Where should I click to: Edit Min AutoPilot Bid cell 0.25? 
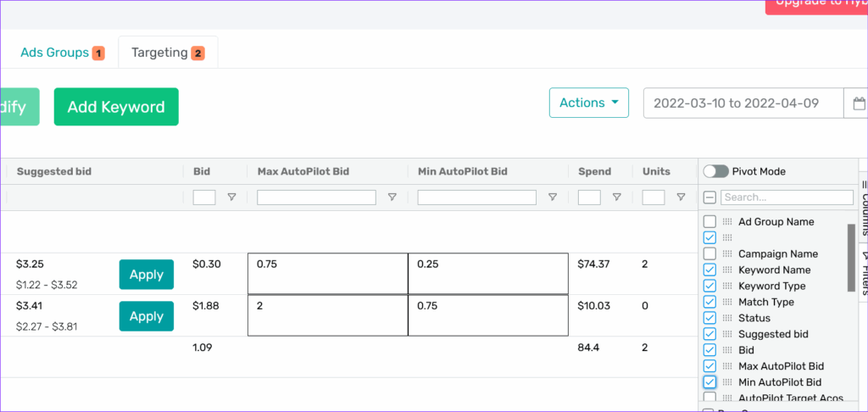pos(488,274)
